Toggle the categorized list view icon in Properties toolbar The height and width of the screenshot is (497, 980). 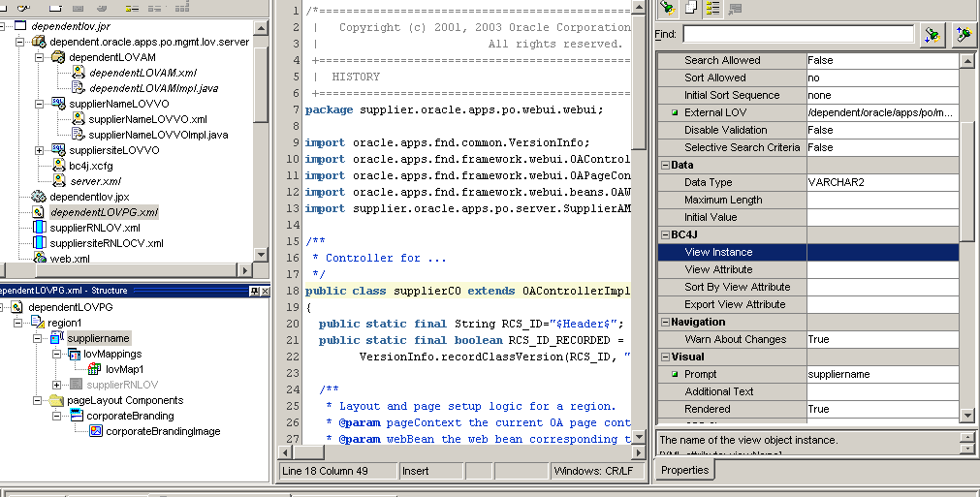pos(712,8)
